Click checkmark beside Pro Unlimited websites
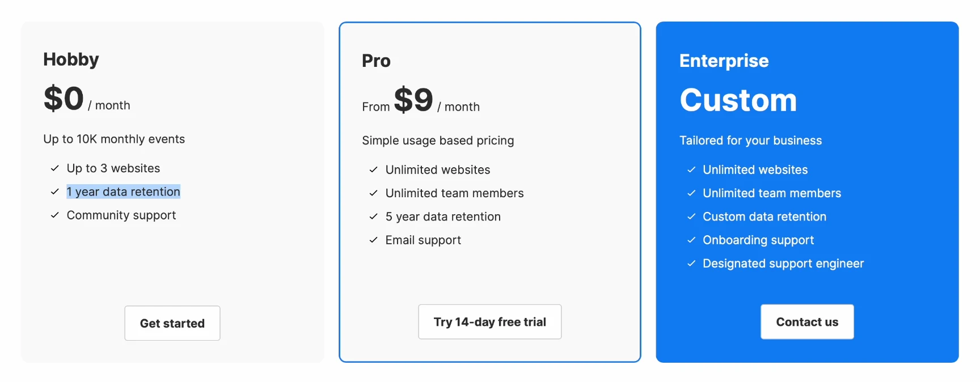The image size is (980, 382). tap(374, 169)
